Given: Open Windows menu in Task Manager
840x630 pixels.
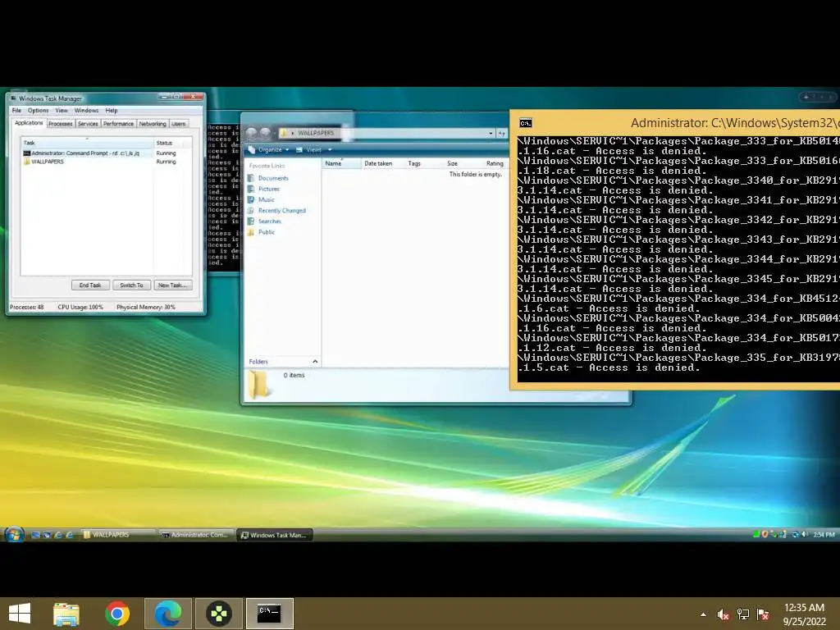Looking at the screenshot, I should 86,111.
